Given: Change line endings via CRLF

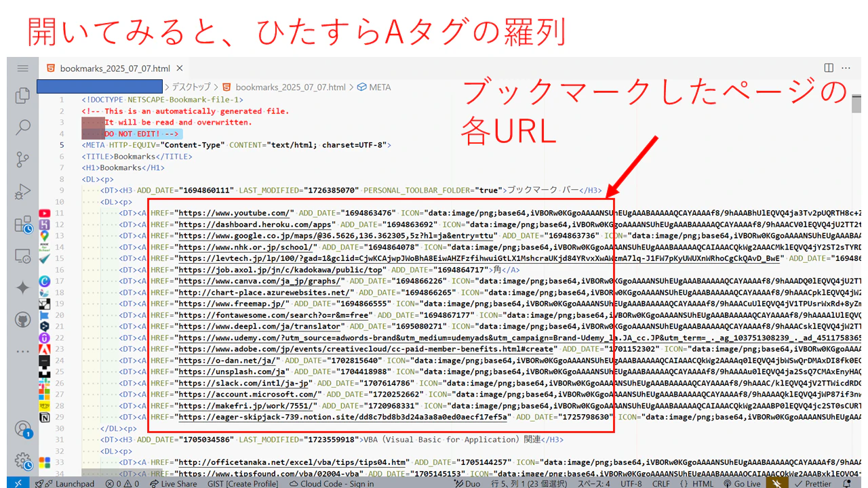Looking at the screenshot, I should pos(661,483).
